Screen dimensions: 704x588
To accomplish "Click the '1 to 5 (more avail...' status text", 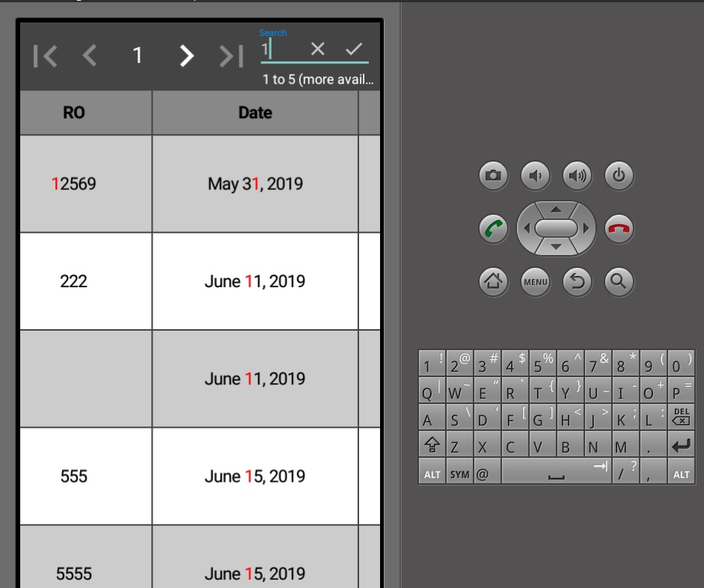I will [x=318, y=79].
